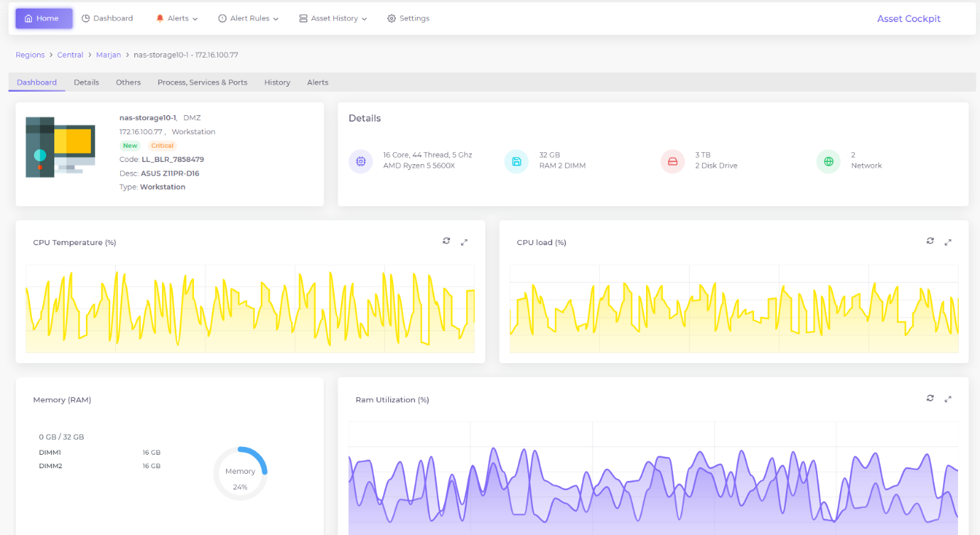Refresh the CPU load chart
This screenshot has height=535, width=980.
click(930, 242)
